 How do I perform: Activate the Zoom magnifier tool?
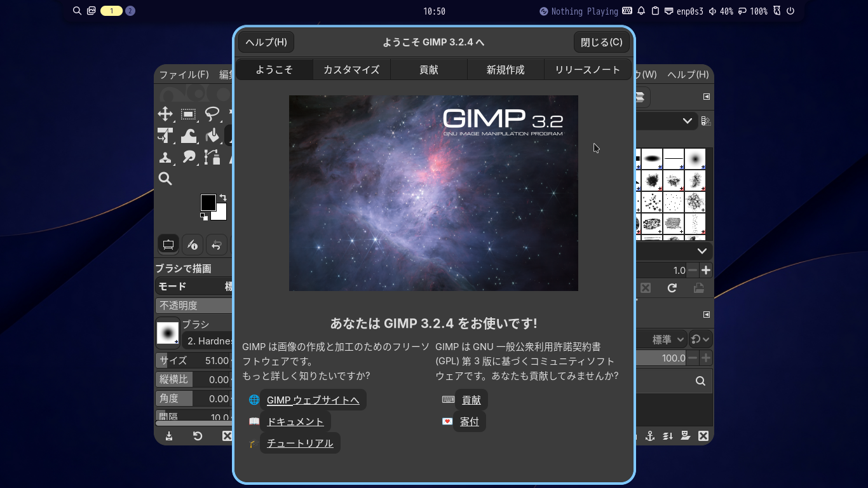tap(165, 179)
